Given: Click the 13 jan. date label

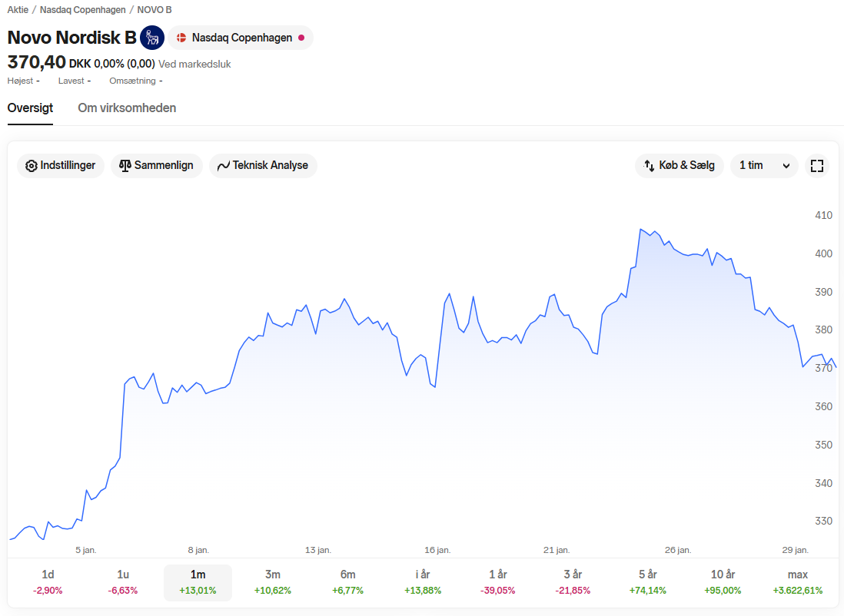Looking at the screenshot, I should coord(318,550).
